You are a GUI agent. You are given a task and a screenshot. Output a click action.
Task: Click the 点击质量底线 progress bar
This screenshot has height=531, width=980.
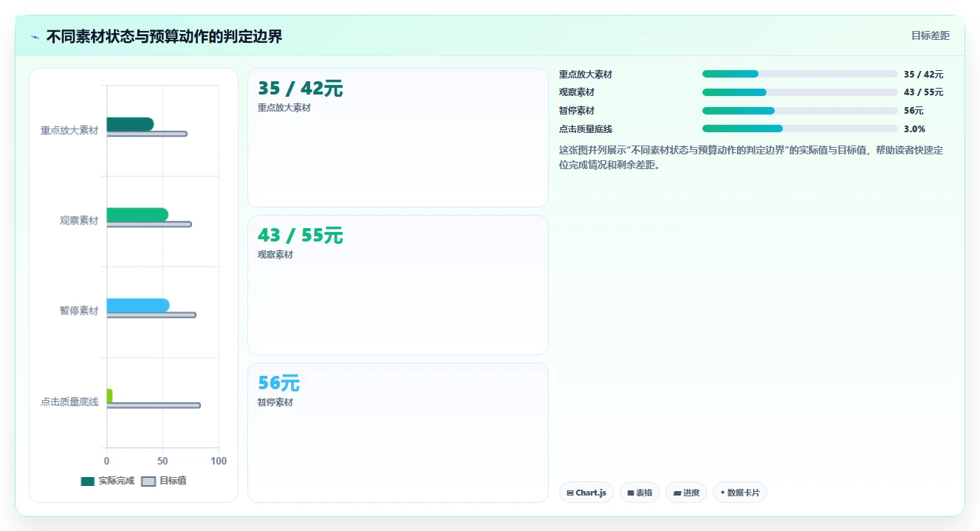800,129
